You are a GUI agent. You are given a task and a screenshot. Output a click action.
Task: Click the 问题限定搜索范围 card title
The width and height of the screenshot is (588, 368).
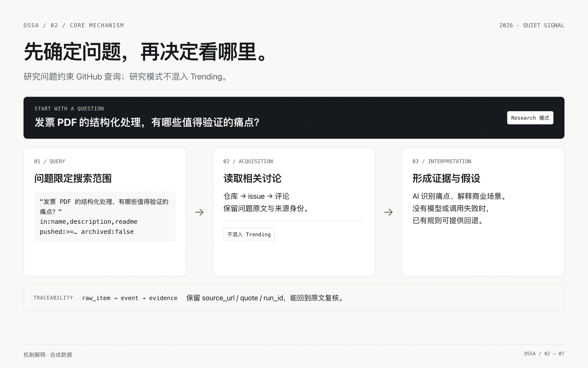click(73, 178)
